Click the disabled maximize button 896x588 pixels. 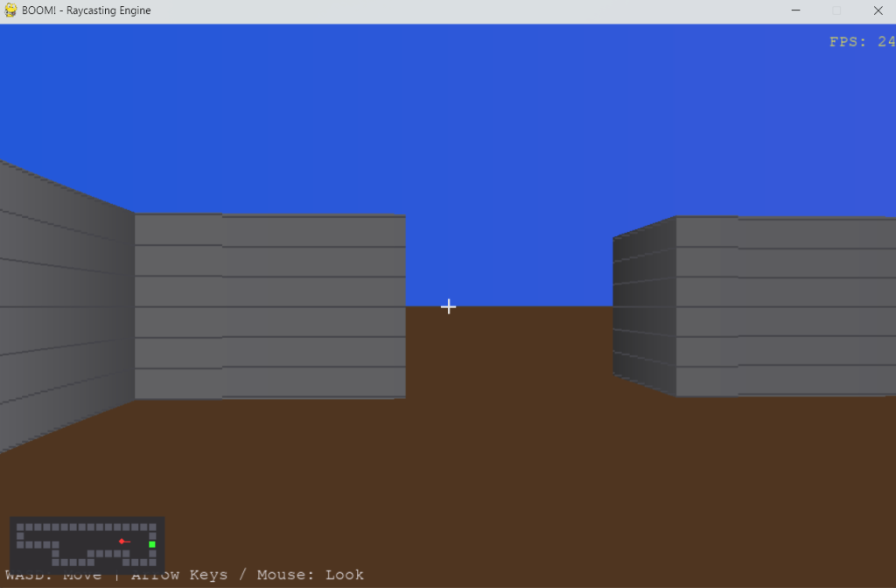(836, 10)
